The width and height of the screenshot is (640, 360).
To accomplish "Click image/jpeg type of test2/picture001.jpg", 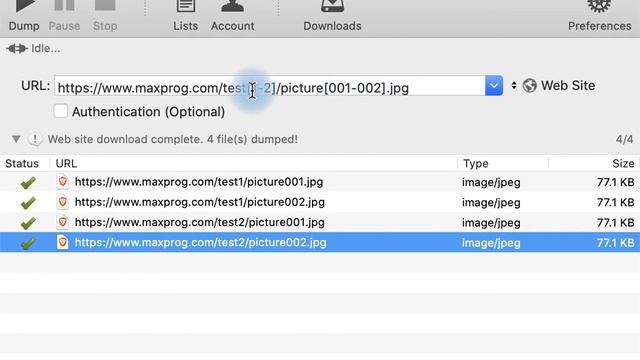I will coord(491,223).
